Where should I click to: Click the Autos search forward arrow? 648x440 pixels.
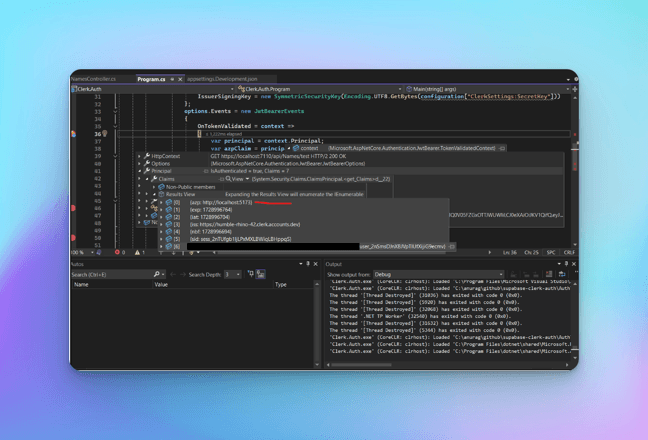point(182,274)
